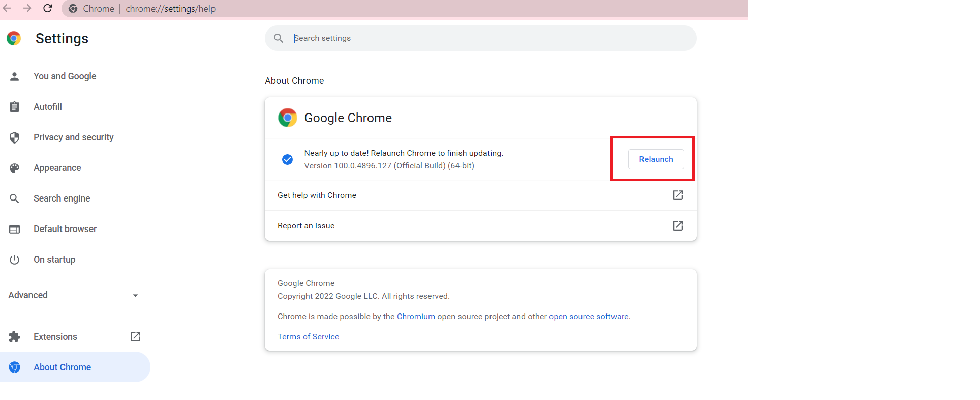Screen dimensions: 980x400
Task: Focus the Search settings field
Action: point(480,38)
